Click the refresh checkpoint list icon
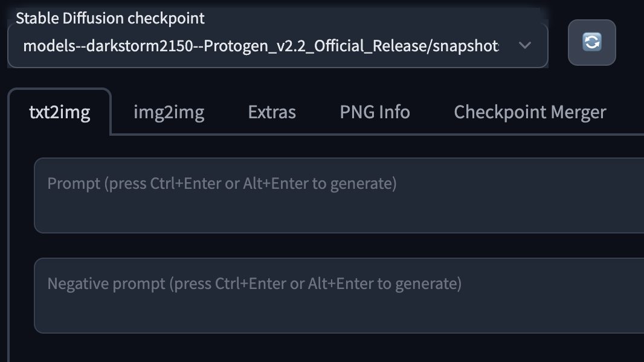Screen dimensions: 644x362 pyautogui.click(x=591, y=42)
